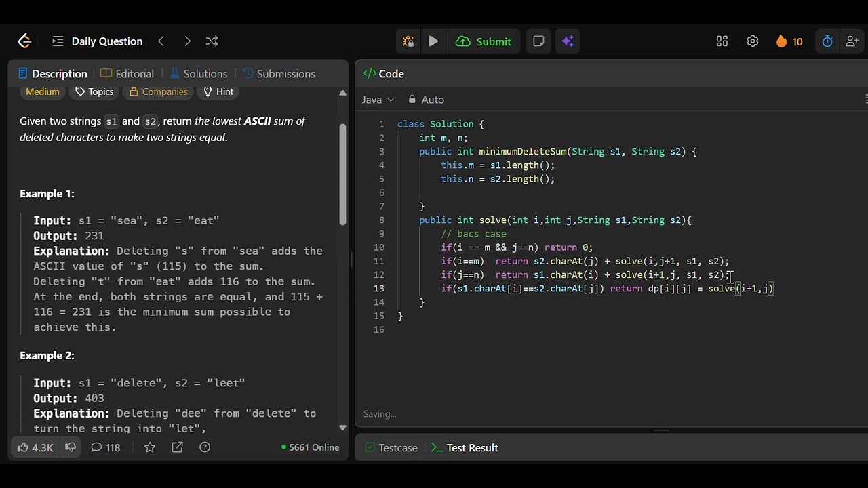Click the 'Example 1:' heading
Viewport: 868px width, 488px height.
[x=47, y=194]
